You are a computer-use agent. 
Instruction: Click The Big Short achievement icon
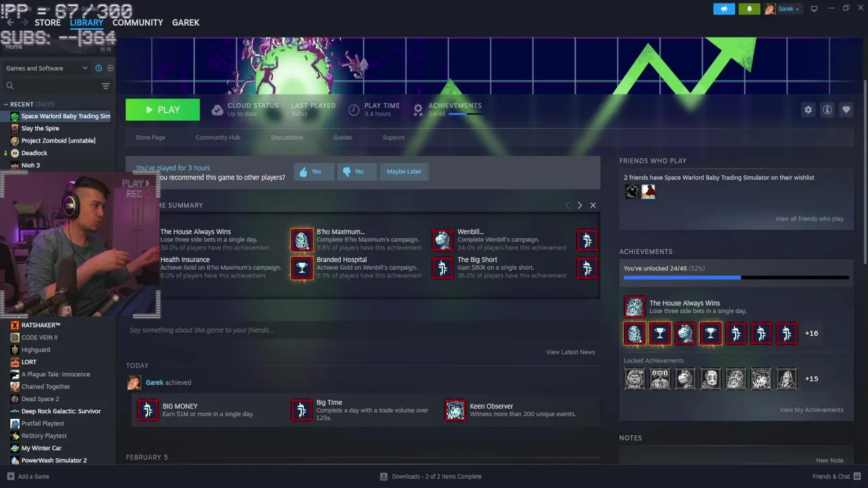coord(443,268)
